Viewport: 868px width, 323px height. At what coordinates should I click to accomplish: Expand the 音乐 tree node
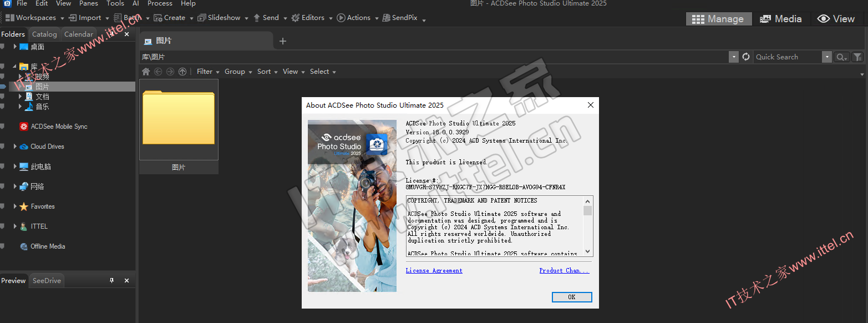[x=20, y=107]
